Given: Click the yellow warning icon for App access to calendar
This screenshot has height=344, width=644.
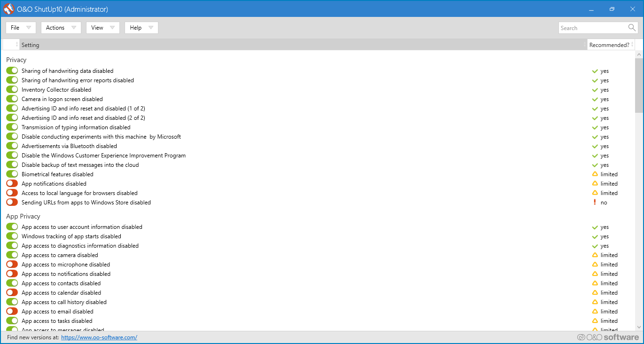Looking at the screenshot, I should click(595, 293).
